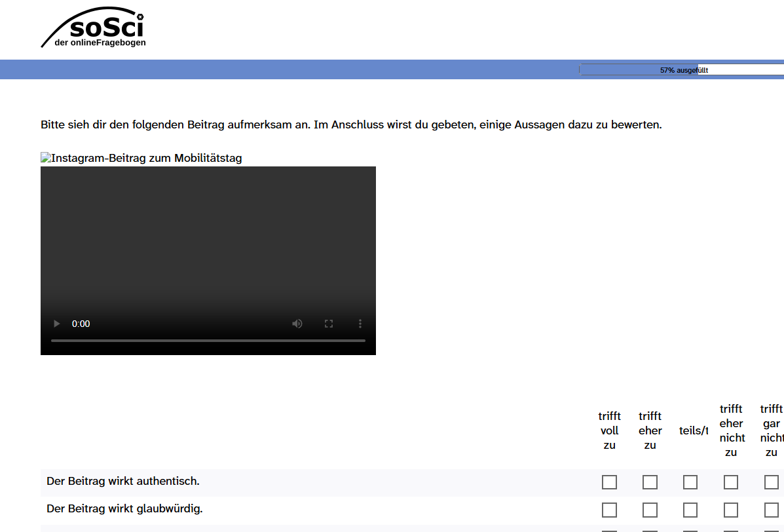Viewport: 784px width, 532px height.
Task: Open the video's three-dot options menu
Action: (x=360, y=324)
